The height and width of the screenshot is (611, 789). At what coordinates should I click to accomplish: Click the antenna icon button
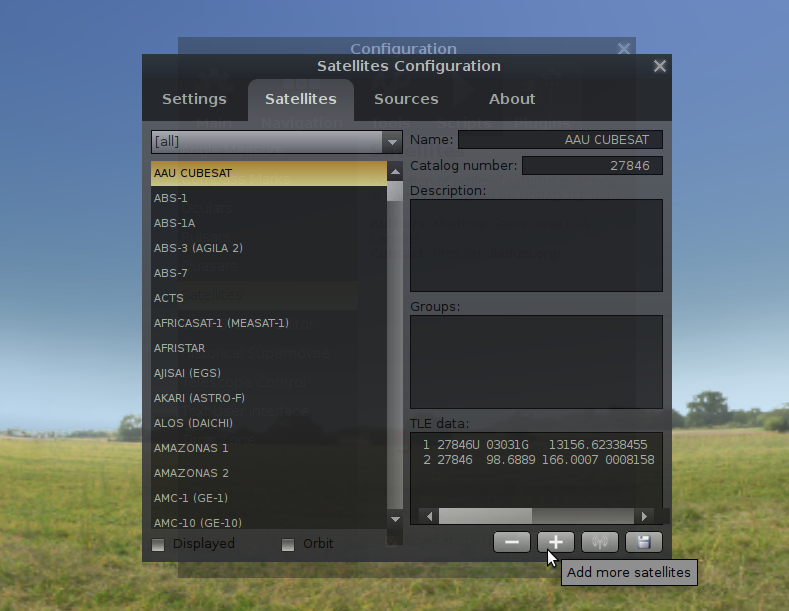[x=599, y=542]
